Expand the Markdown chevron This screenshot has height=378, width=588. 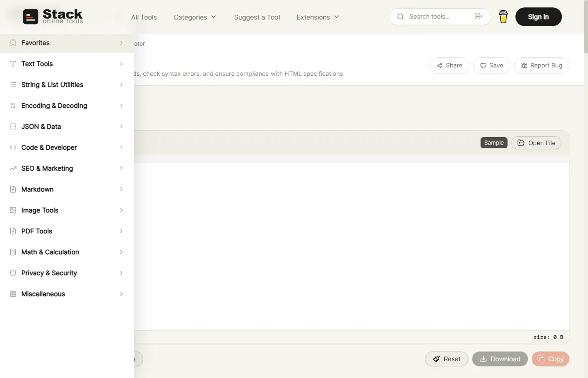(x=121, y=189)
